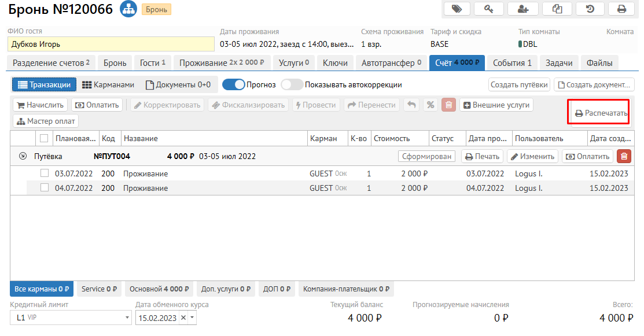Click the tags icon button in top toolbar
Screen dimensions: 644x336
pyautogui.click(x=457, y=9)
